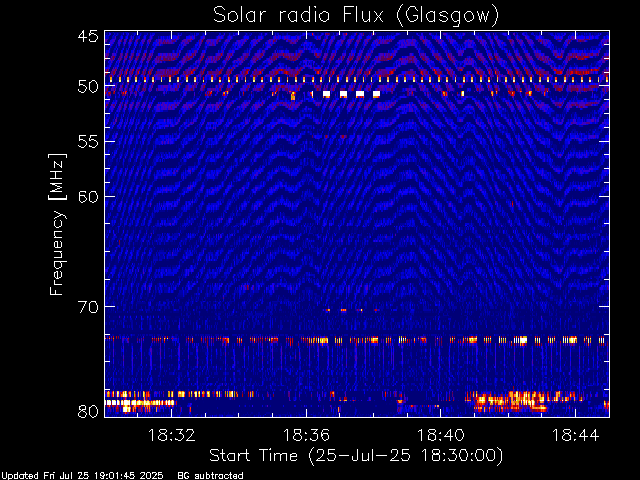This screenshot has height=480, width=640.
Task: Click the 55 MHz frequency tick label
Action: pyautogui.click(x=88, y=142)
